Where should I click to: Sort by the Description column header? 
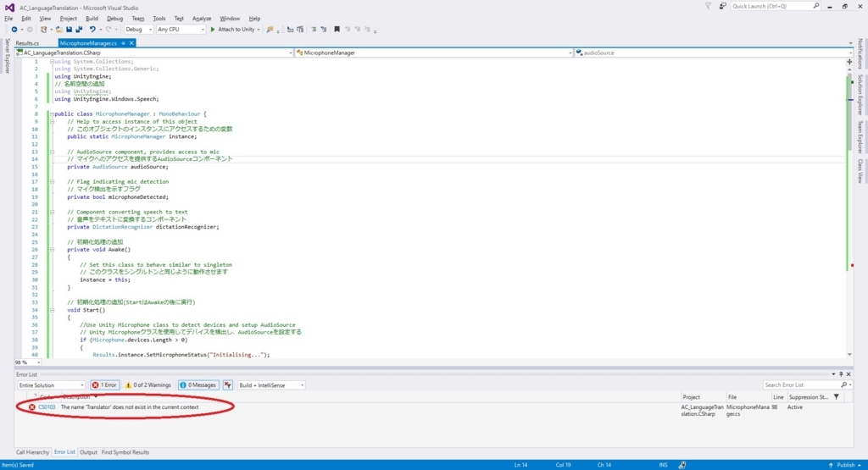tap(77, 397)
